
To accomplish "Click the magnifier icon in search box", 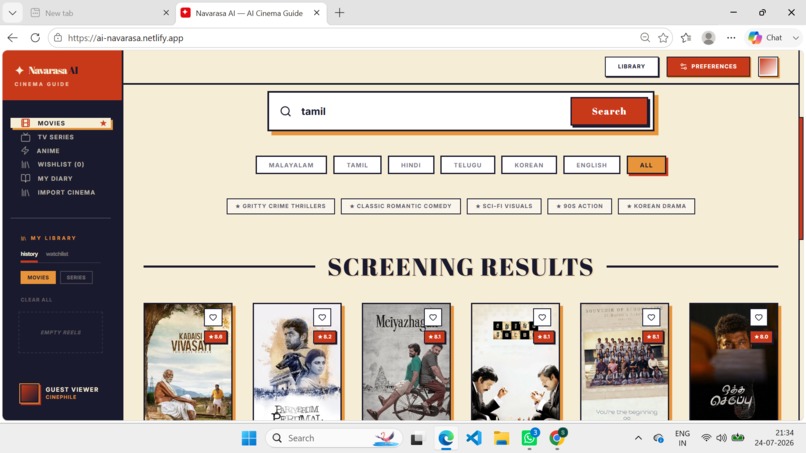I will tap(285, 112).
